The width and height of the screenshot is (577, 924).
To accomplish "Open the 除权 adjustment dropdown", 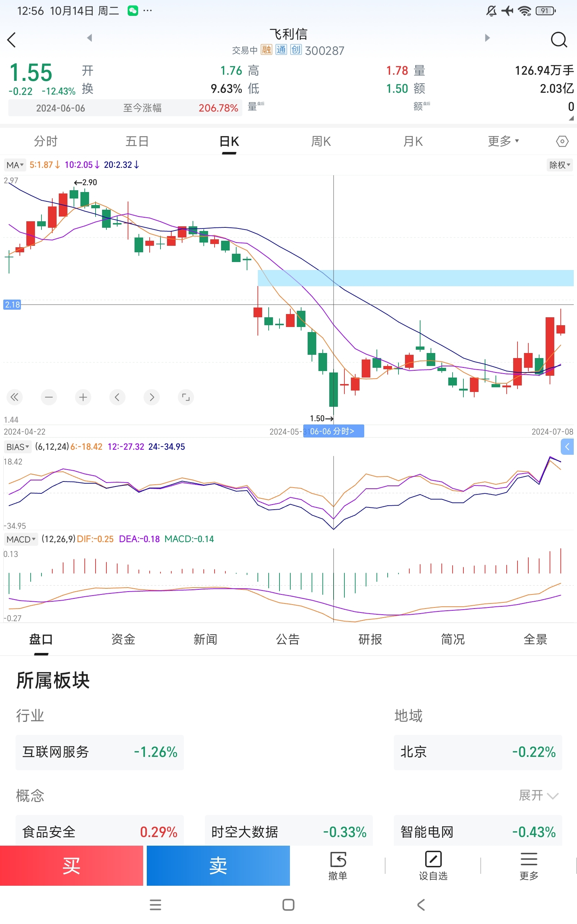I will click(x=559, y=165).
